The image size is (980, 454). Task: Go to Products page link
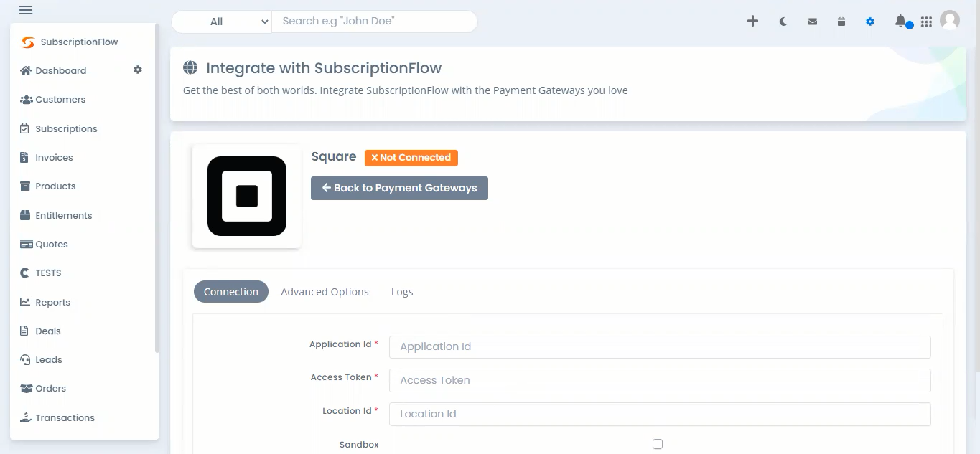pos(55,186)
